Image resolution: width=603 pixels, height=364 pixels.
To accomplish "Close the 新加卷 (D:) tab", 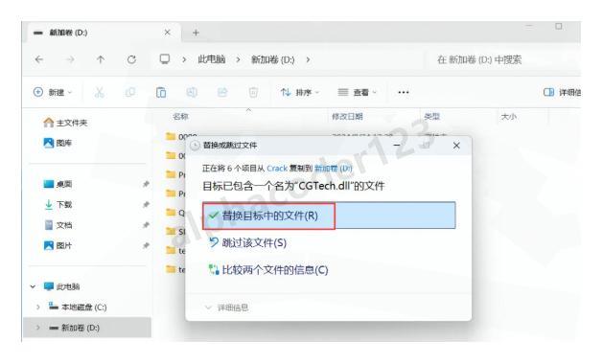I will coord(167,33).
